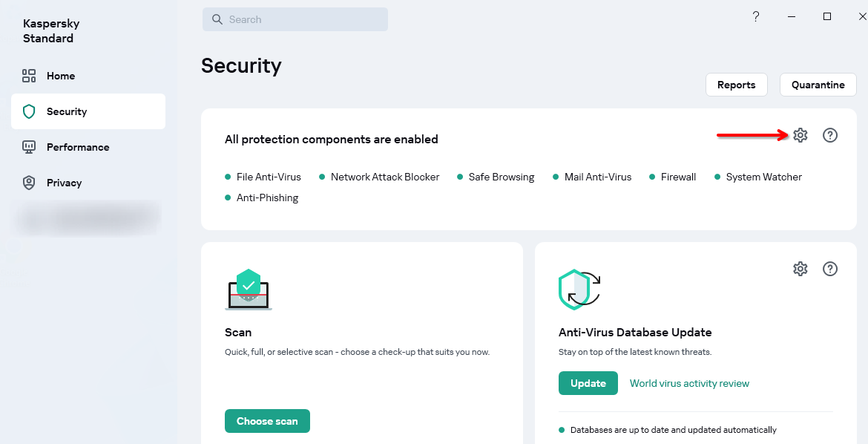
Task: Click Anti-Phishing component
Action: (x=262, y=198)
